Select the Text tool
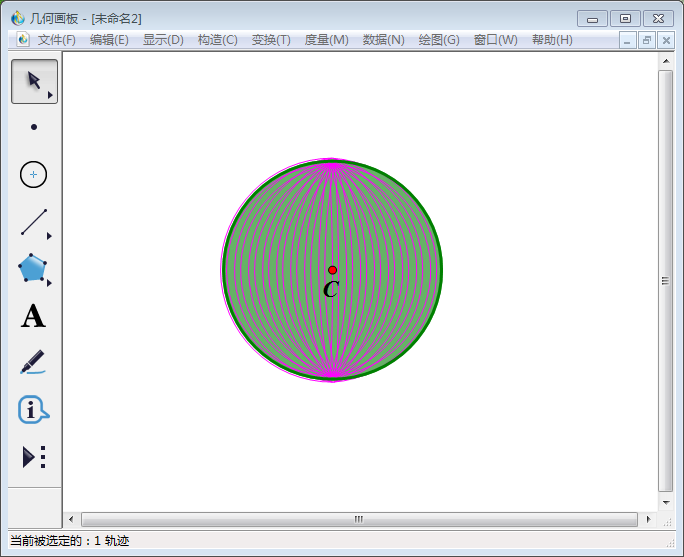The image size is (684, 557). 33,317
